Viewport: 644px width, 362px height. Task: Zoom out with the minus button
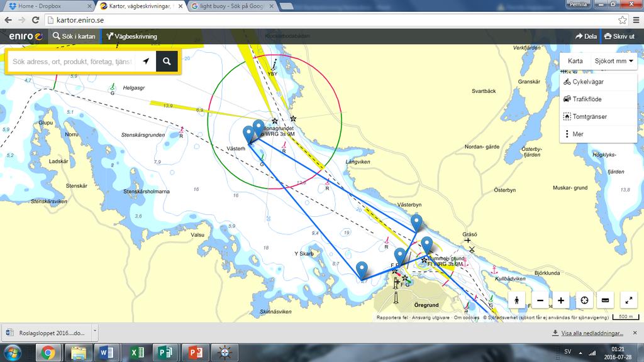(540, 300)
